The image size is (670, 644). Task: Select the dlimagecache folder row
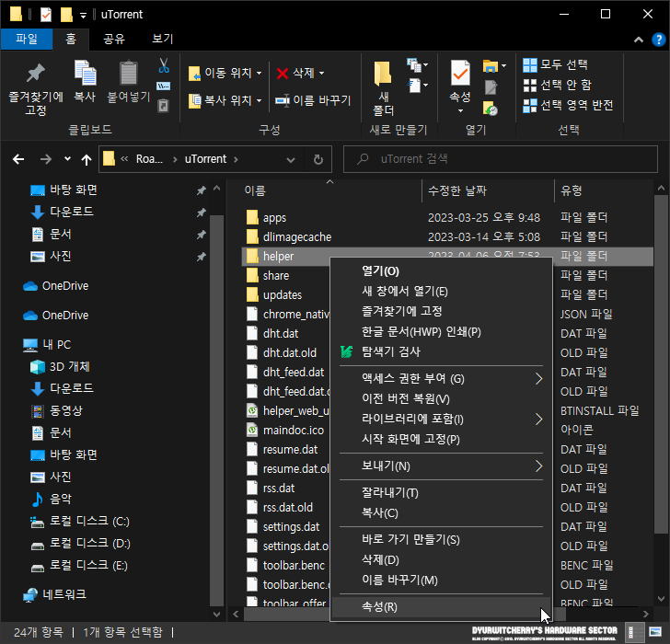pyautogui.click(x=447, y=237)
